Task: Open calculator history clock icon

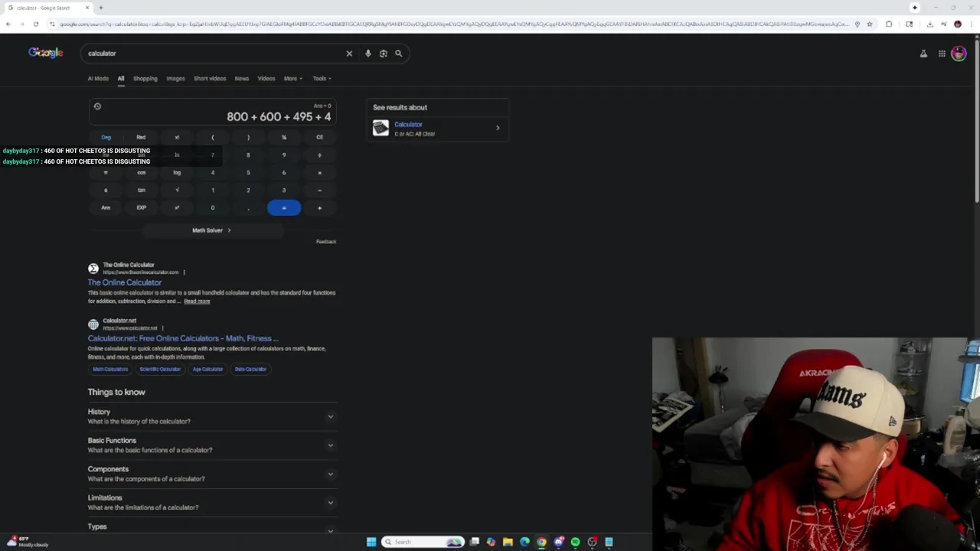Action: (97, 106)
